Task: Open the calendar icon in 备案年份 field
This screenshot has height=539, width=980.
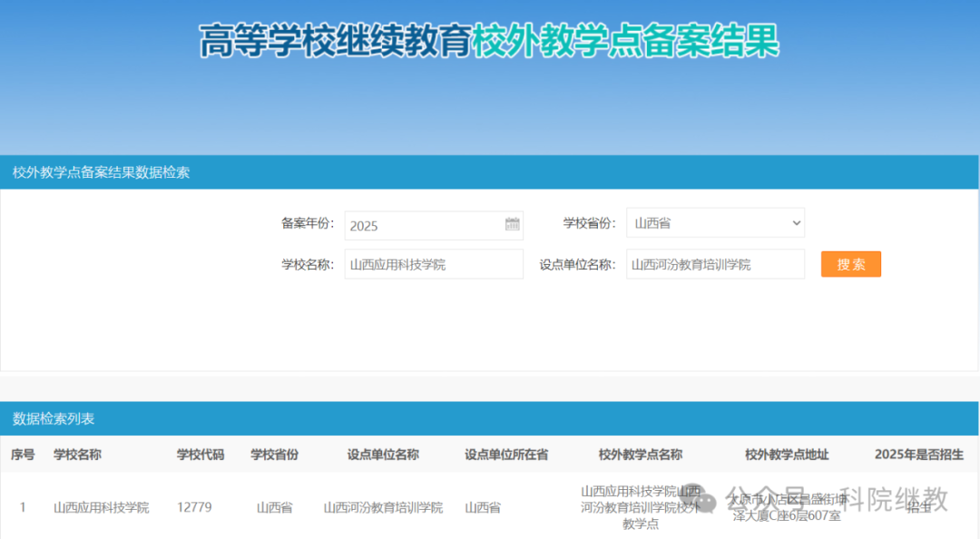Action: pyautogui.click(x=512, y=224)
